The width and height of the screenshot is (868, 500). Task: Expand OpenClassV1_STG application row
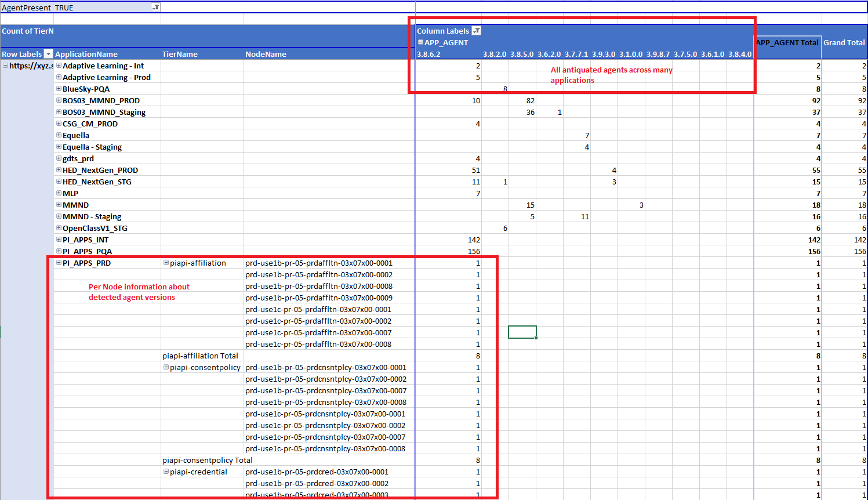pos(59,228)
